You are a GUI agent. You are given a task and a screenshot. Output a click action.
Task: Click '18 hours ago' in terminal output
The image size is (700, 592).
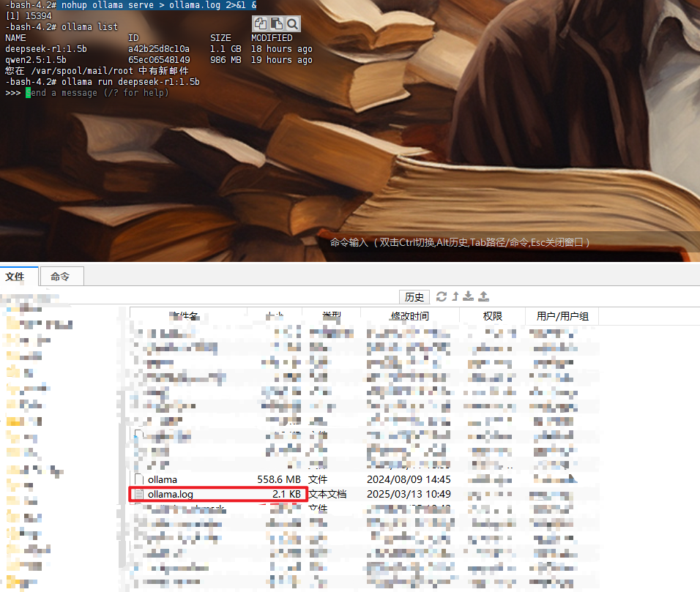point(282,48)
